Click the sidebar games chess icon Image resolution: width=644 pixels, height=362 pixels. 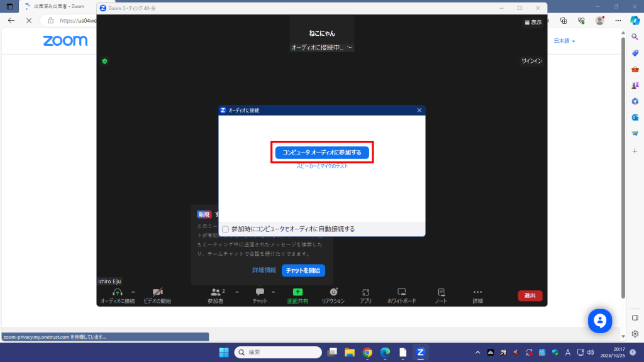[635, 85]
